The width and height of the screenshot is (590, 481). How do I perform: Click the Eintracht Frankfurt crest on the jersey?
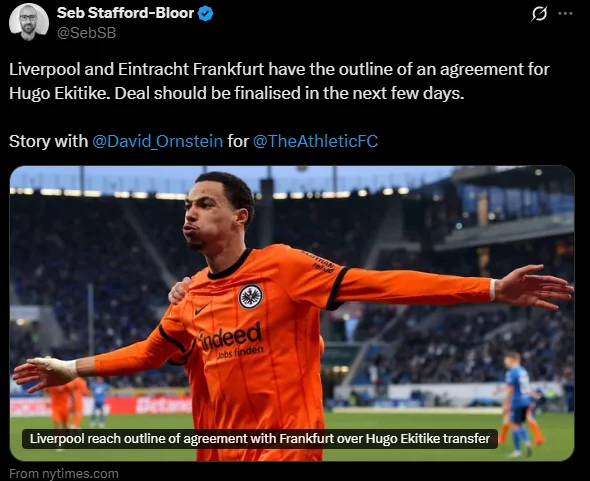pyautogui.click(x=250, y=297)
